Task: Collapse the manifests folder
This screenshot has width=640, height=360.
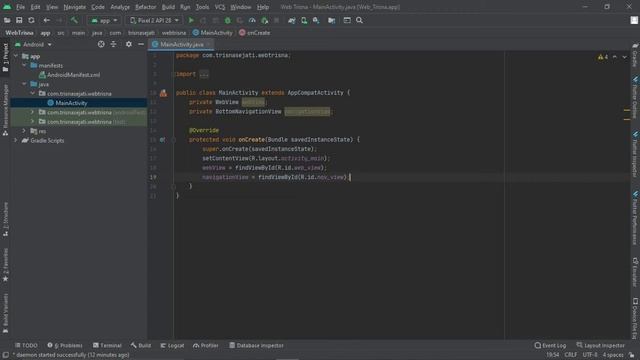Action: [x=24, y=65]
